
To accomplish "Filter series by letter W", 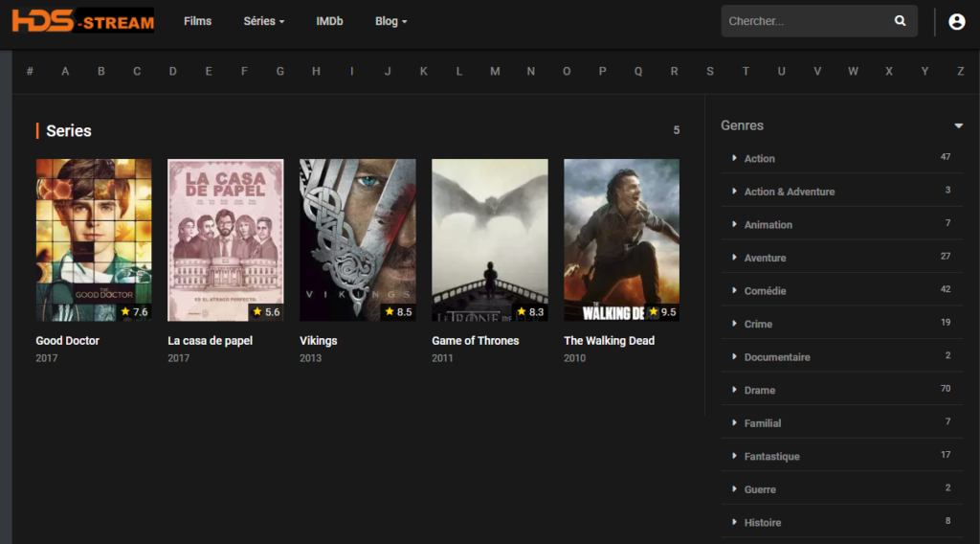I will point(853,71).
